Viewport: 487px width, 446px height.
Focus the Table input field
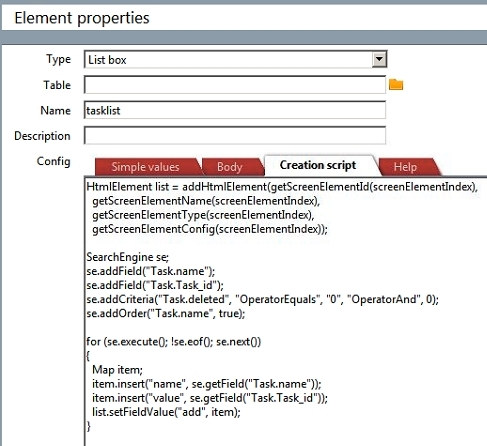[235, 85]
